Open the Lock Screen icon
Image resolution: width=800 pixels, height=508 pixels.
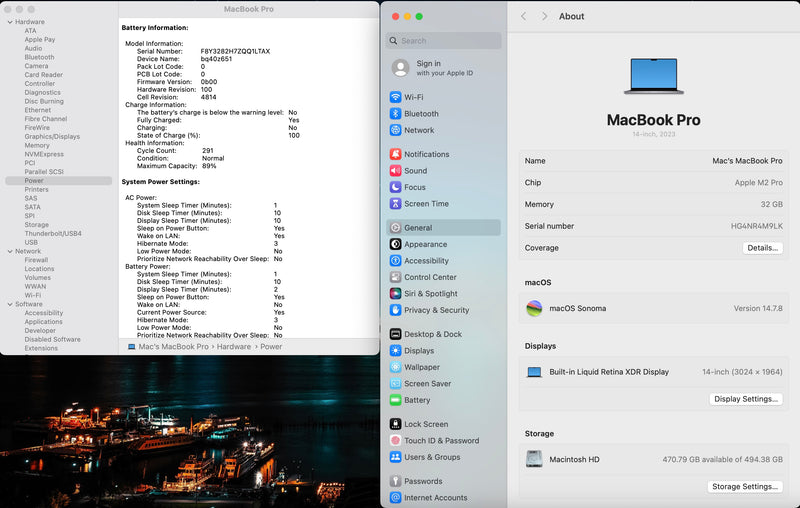pyautogui.click(x=395, y=424)
